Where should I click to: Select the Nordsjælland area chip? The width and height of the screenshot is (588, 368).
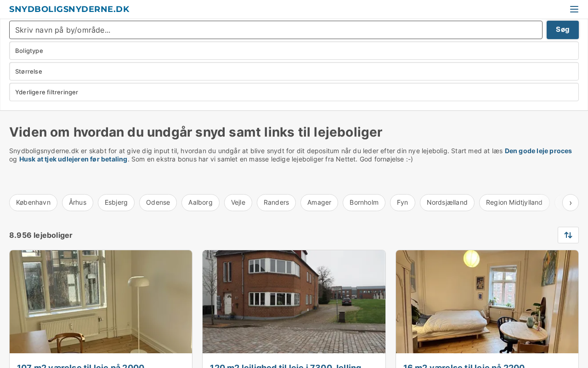tap(447, 202)
